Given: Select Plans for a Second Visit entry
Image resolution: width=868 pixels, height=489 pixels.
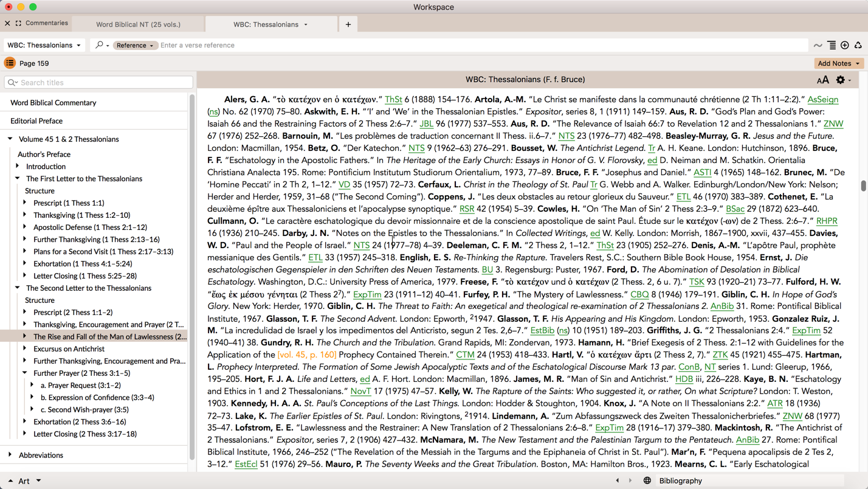Looking at the screenshot, I should [103, 252].
